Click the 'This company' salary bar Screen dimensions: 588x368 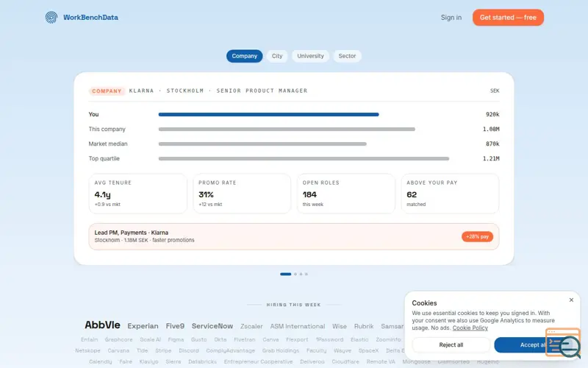(x=287, y=129)
